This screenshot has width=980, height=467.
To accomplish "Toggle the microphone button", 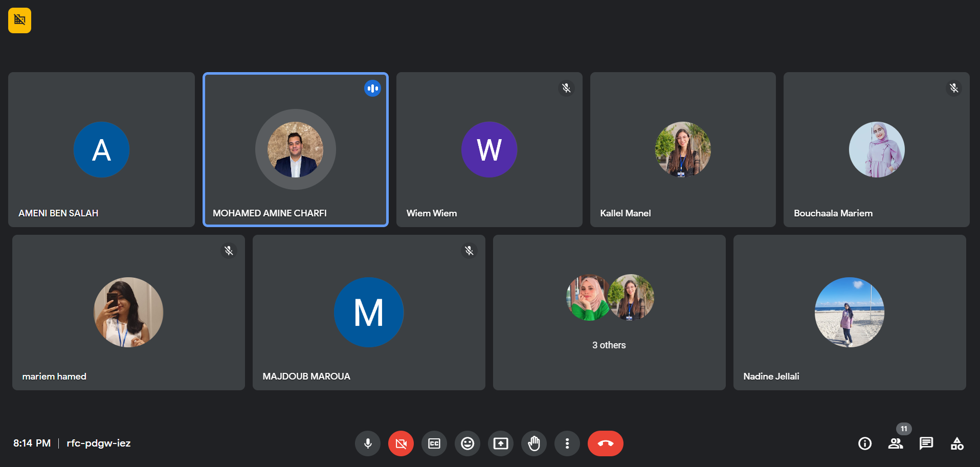I will [368, 443].
